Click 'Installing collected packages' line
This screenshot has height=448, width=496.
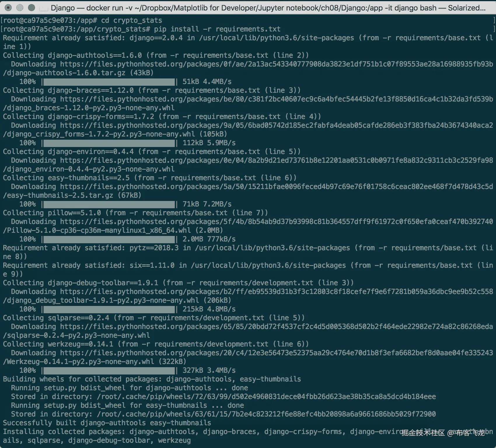(x=248, y=432)
